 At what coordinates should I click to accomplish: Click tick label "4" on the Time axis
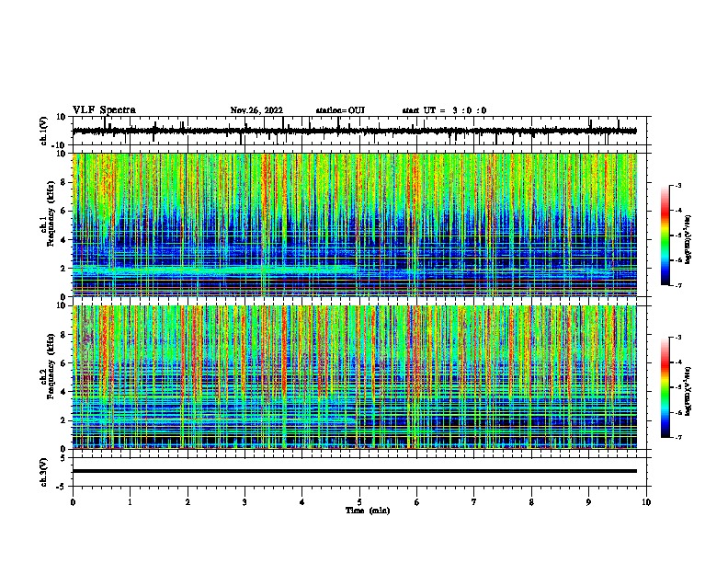click(302, 502)
